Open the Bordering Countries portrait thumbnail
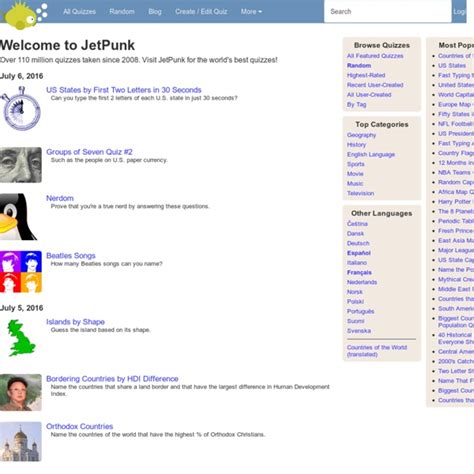 point(21,392)
